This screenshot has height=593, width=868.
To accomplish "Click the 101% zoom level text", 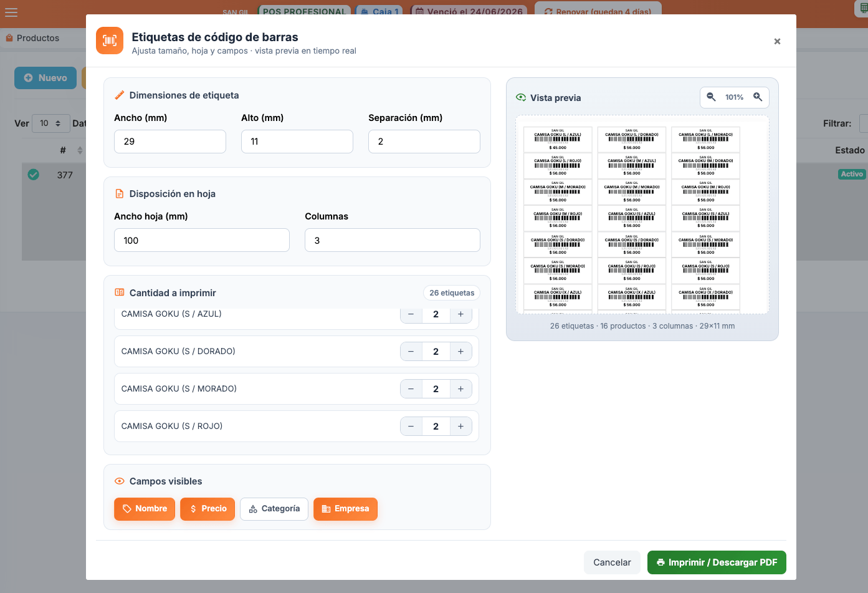I will point(734,97).
